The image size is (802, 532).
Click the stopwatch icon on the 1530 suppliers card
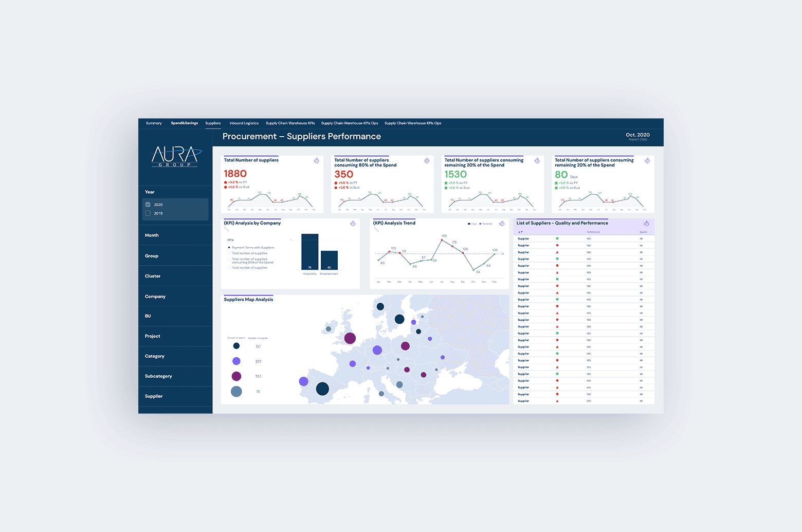coord(537,161)
